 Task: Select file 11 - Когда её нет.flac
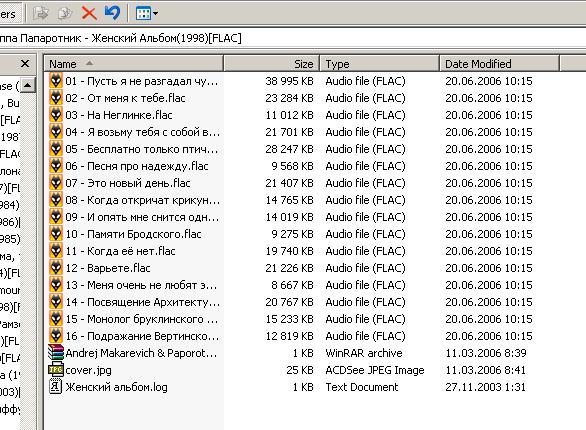coord(120,251)
